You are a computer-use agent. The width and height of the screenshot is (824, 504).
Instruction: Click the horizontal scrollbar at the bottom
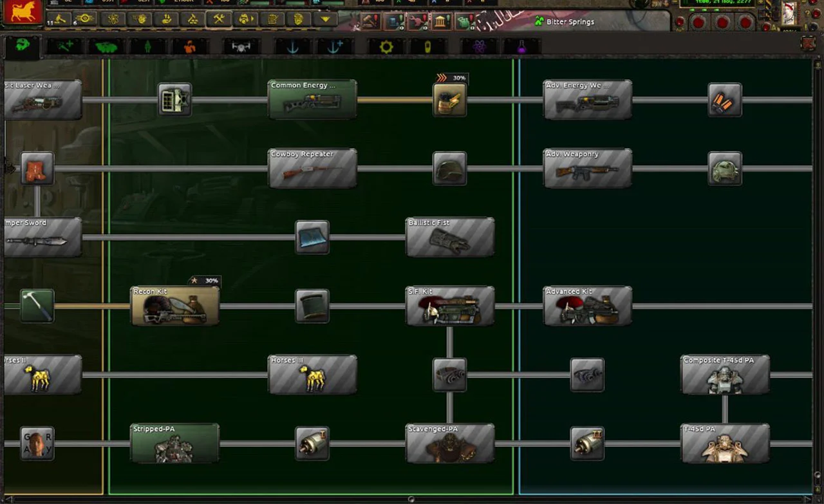coord(411,499)
